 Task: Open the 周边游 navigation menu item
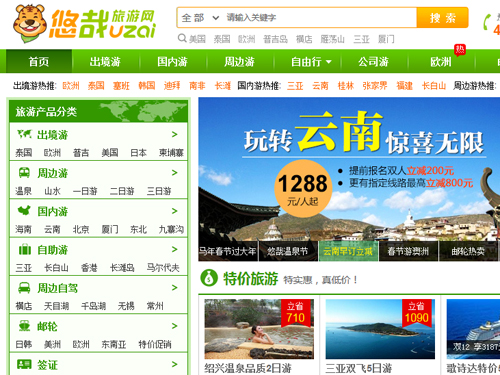coord(240,62)
